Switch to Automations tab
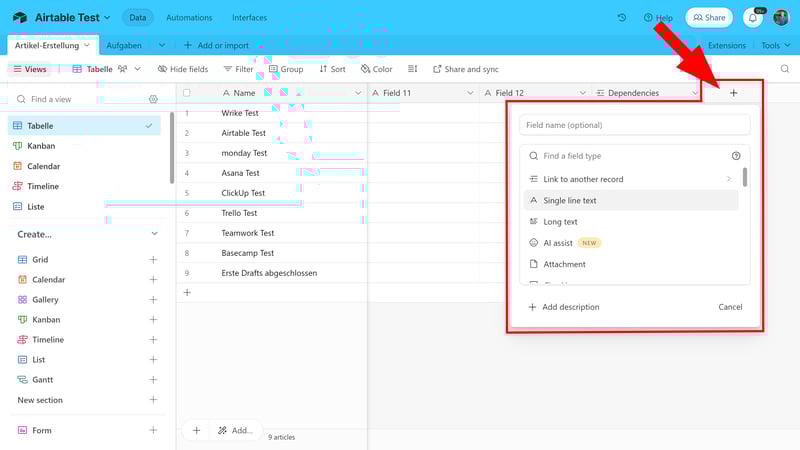Screen dimensions: 800x450 click(x=189, y=17)
